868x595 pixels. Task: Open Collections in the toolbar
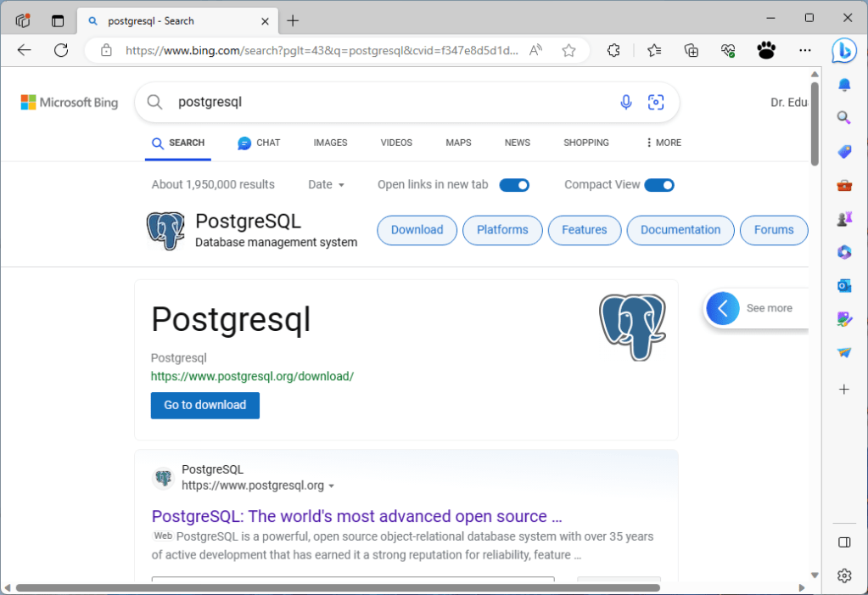click(692, 50)
